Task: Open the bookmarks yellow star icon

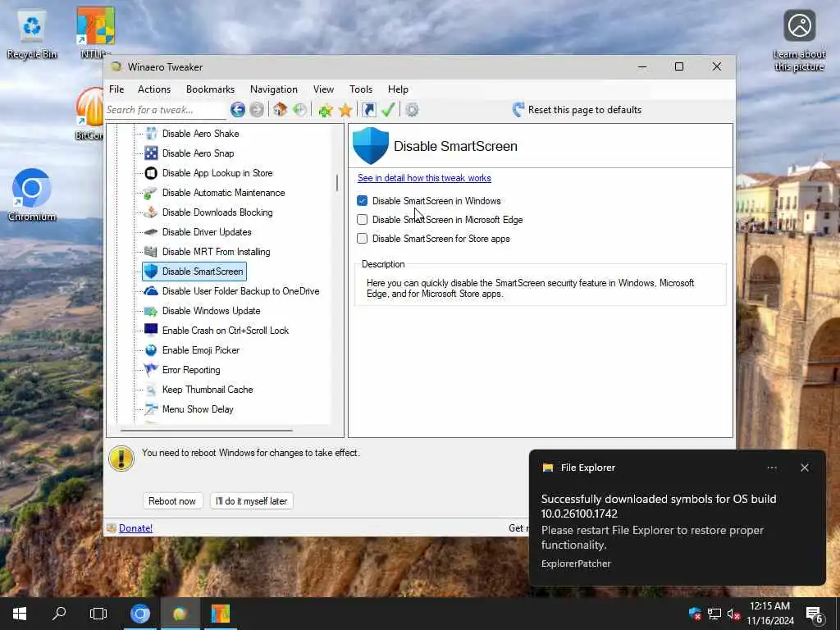Action: (x=345, y=110)
